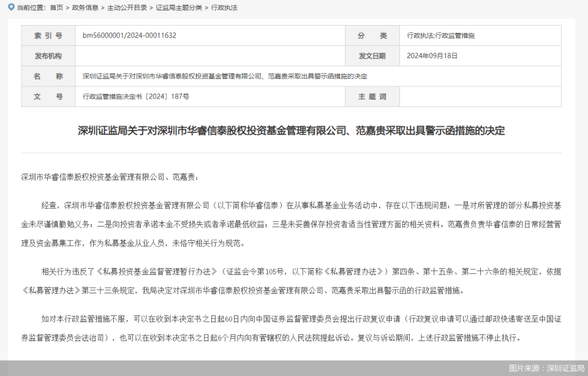Select 行政执法;行政监管措施 category value

(x=440, y=36)
